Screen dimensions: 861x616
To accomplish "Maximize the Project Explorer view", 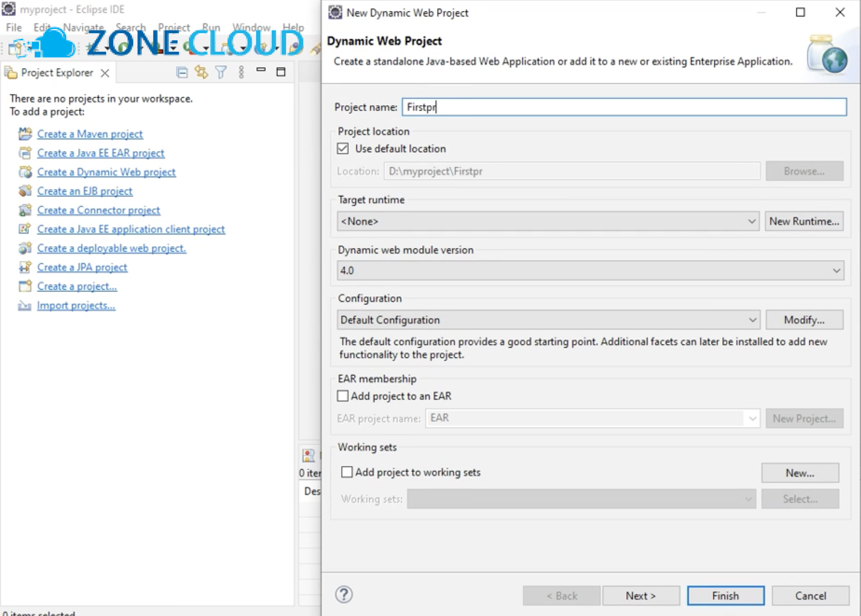I will pos(281,72).
